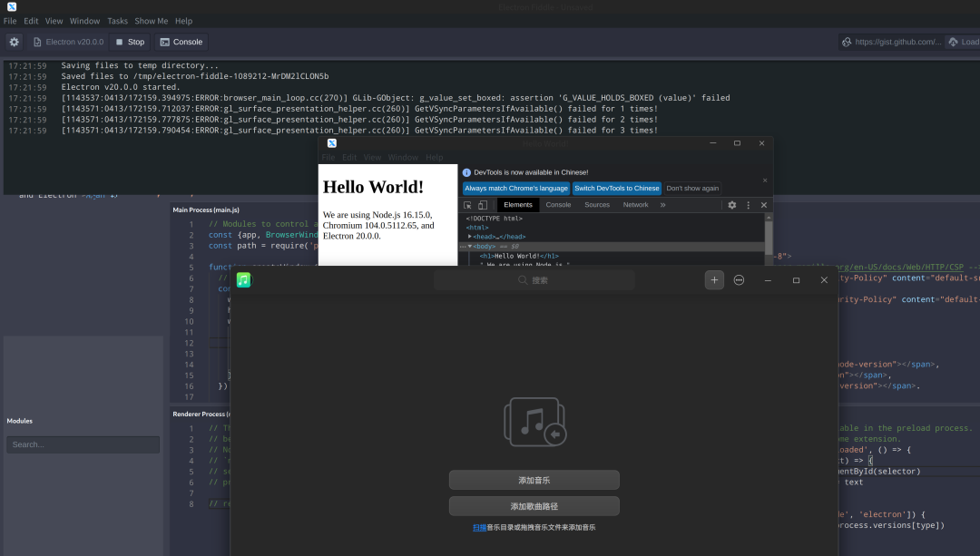Click the Electron v20.0.0 version selector
This screenshot has height=556, width=980.
pos(68,42)
